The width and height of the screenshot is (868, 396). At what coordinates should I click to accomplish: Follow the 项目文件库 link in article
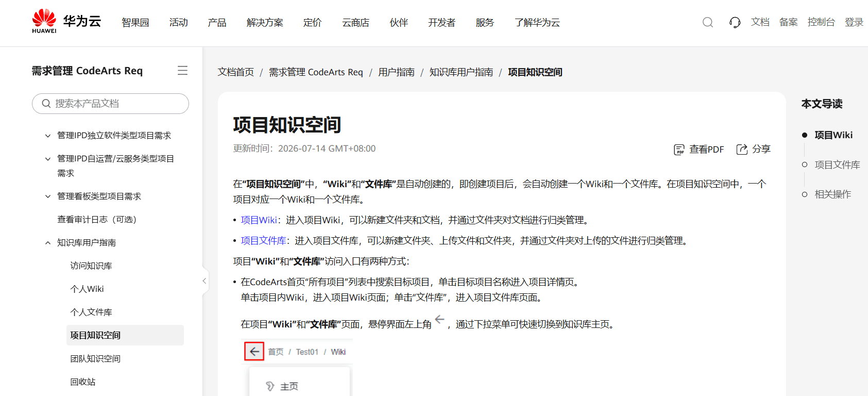pos(264,241)
